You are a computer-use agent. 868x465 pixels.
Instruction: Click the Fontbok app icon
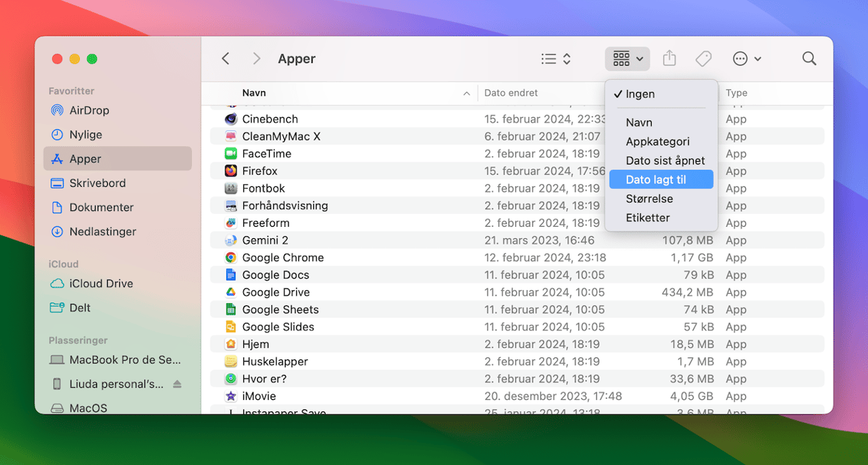tap(231, 188)
